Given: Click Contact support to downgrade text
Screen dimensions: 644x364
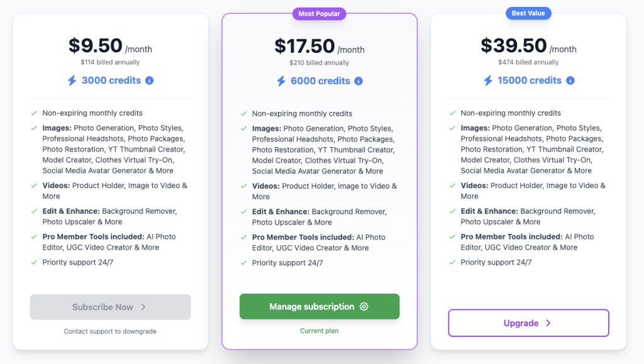Looking at the screenshot, I should (110, 331).
